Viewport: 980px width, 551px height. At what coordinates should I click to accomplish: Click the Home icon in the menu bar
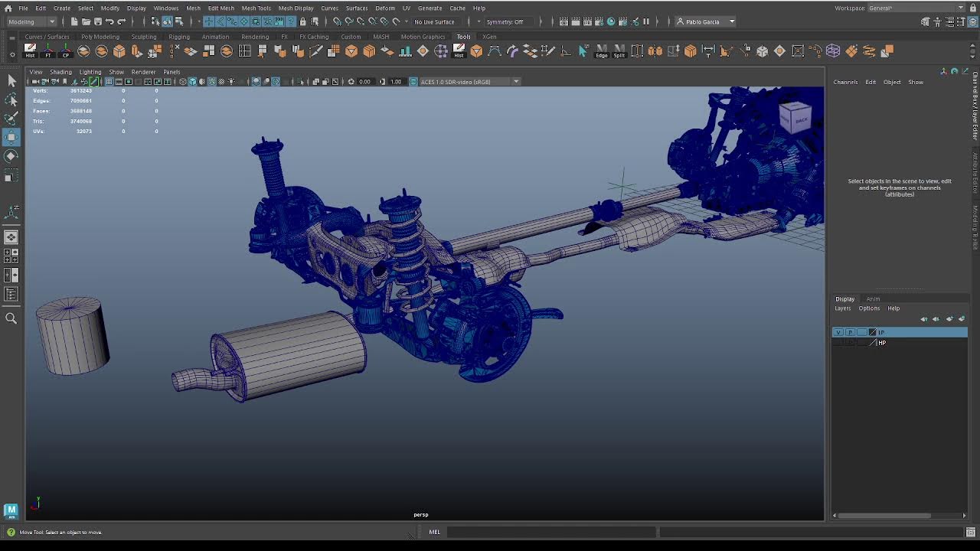click(x=8, y=8)
